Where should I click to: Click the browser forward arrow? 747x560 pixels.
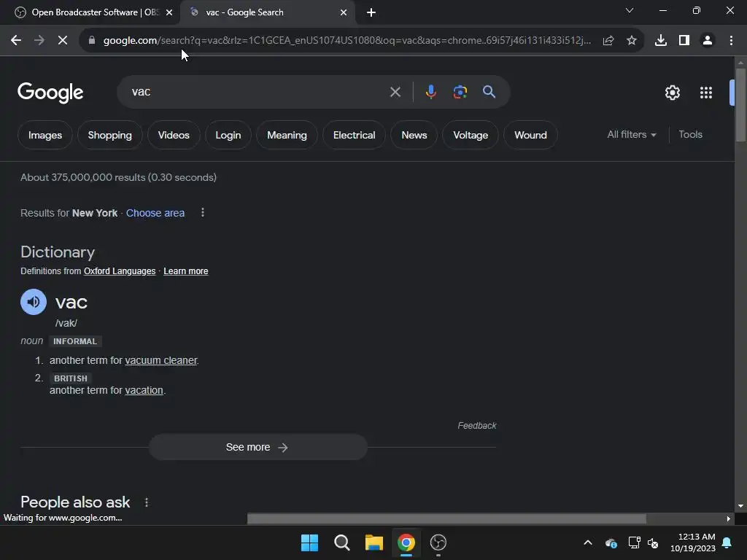point(39,41)
